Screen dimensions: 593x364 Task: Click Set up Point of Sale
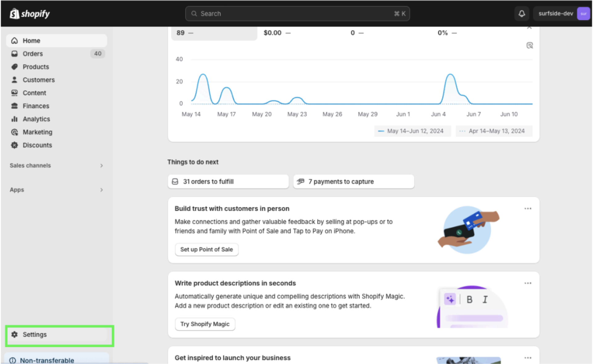207,249
